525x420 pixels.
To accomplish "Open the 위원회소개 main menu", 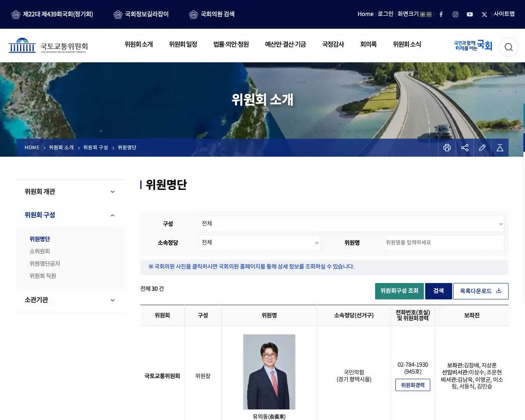I will 139,44.
